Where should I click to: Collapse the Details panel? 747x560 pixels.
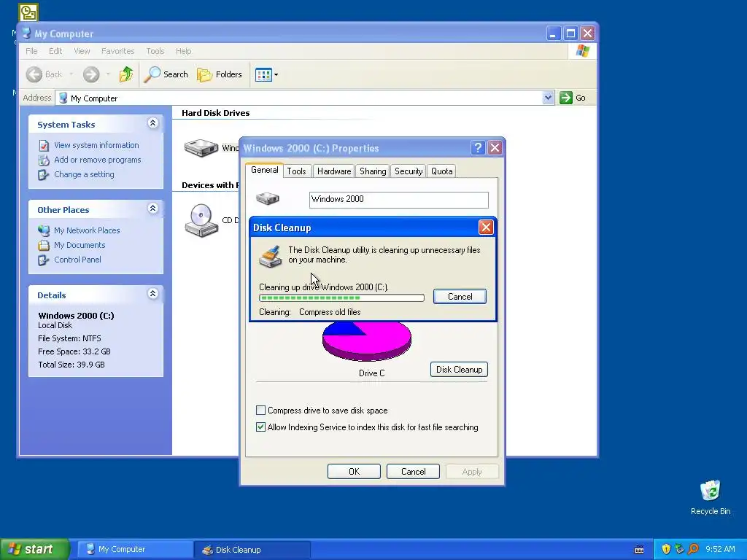(153, 294)
